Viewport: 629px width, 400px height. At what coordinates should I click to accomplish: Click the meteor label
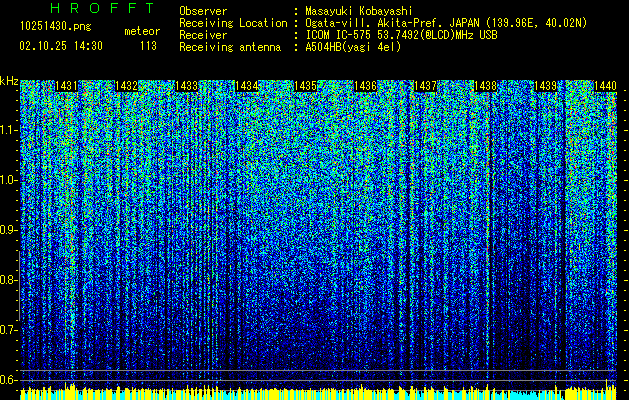(x=142, y=31)
